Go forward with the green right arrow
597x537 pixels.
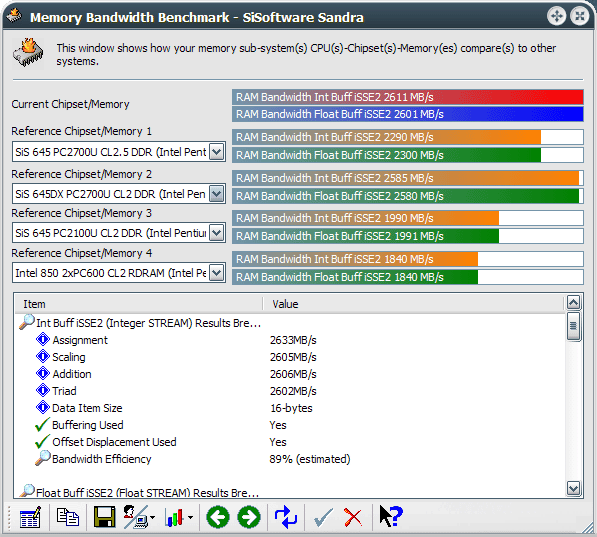[x=249, y=517]
